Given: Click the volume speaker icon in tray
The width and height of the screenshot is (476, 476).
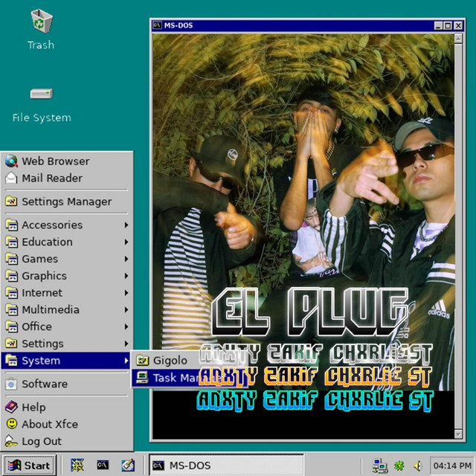Looking at the screenshot, I should point(418,466).
